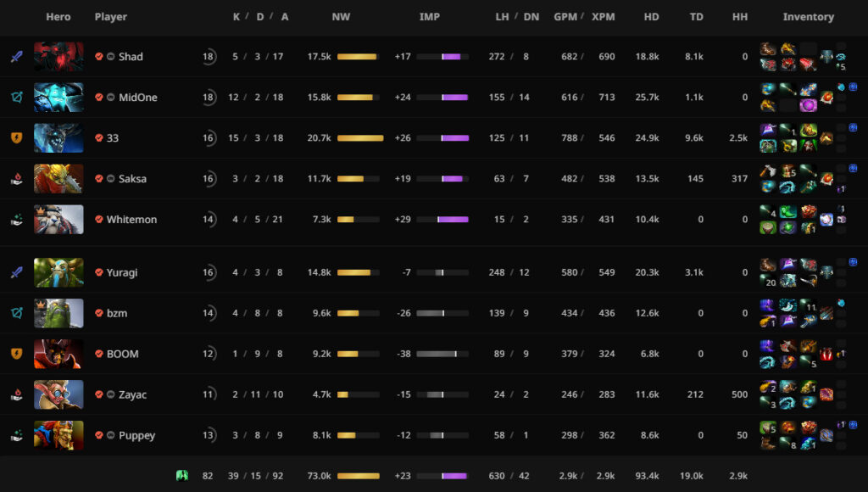Click 33's gold net worth bar
Screen dimensions: 868x492
(360, 138)
